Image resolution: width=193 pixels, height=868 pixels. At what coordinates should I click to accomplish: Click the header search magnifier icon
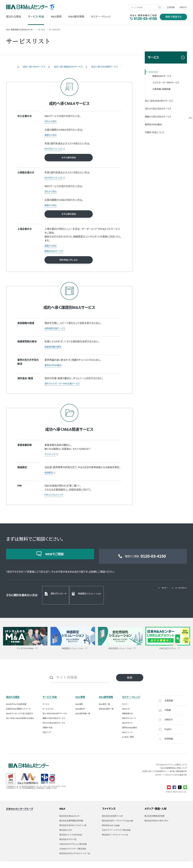tap(159, 7)
